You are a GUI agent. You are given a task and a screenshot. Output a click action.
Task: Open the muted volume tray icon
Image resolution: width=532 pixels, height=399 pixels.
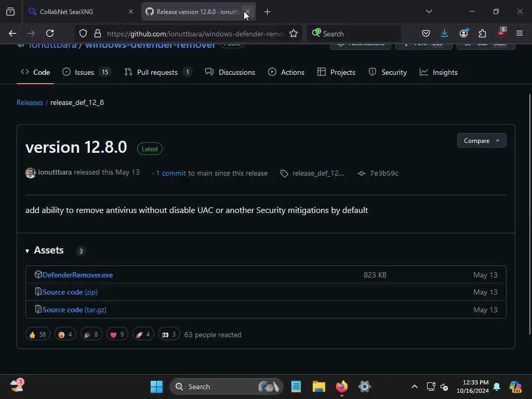(444, 387)
